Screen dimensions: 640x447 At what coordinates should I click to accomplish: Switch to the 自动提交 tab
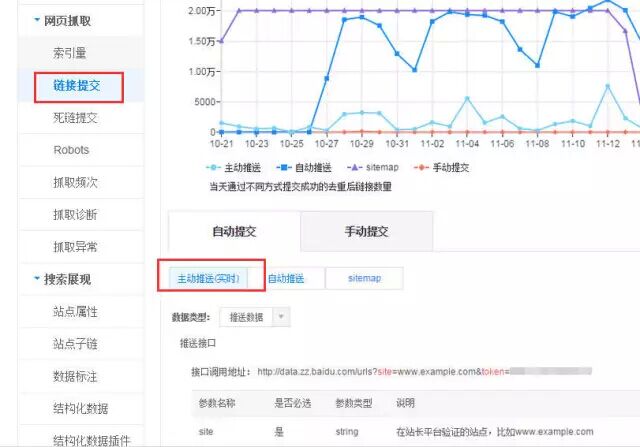tap(235, 231)
